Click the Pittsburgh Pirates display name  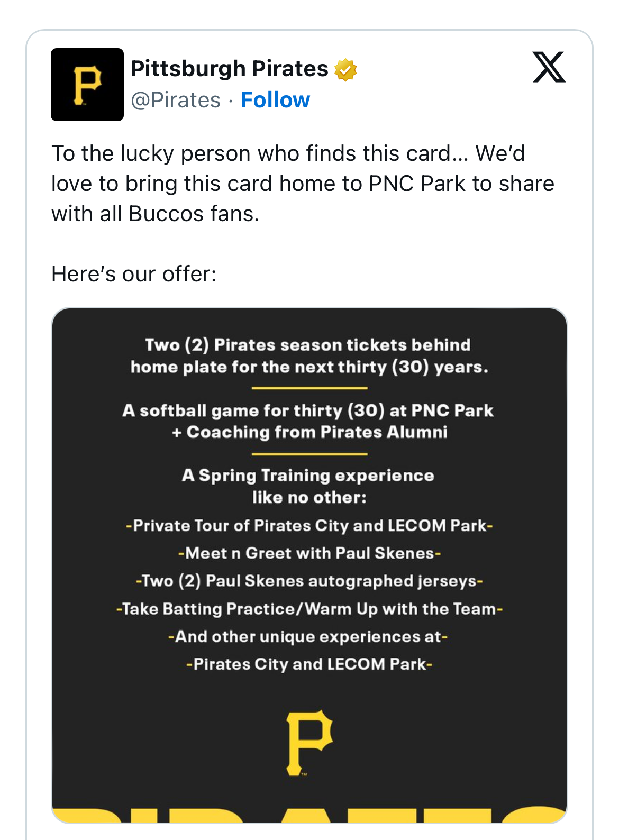pyautogui.click(x=230, y=69)
